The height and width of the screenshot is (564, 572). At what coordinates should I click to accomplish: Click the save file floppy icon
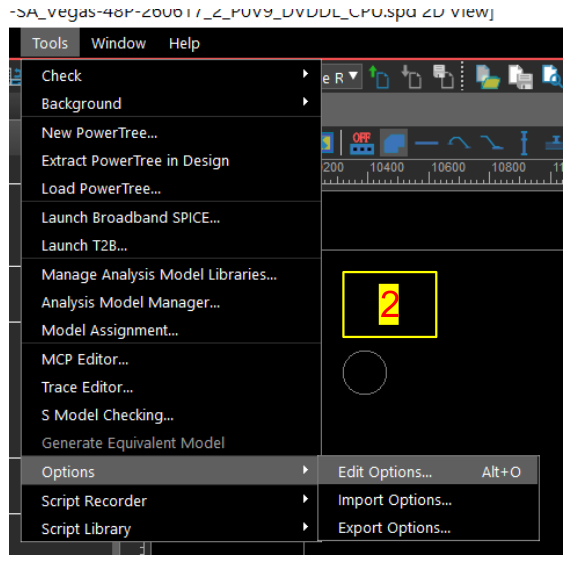click(x=521, y=77)
